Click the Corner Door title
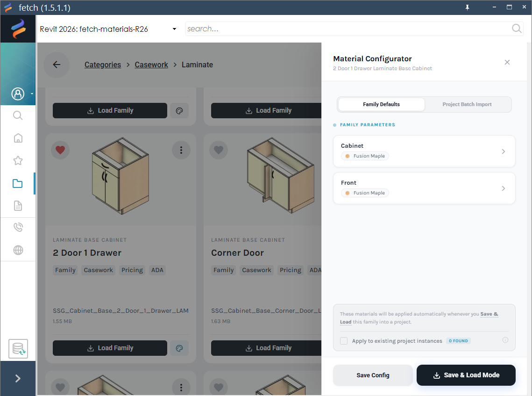 (237, 252)
